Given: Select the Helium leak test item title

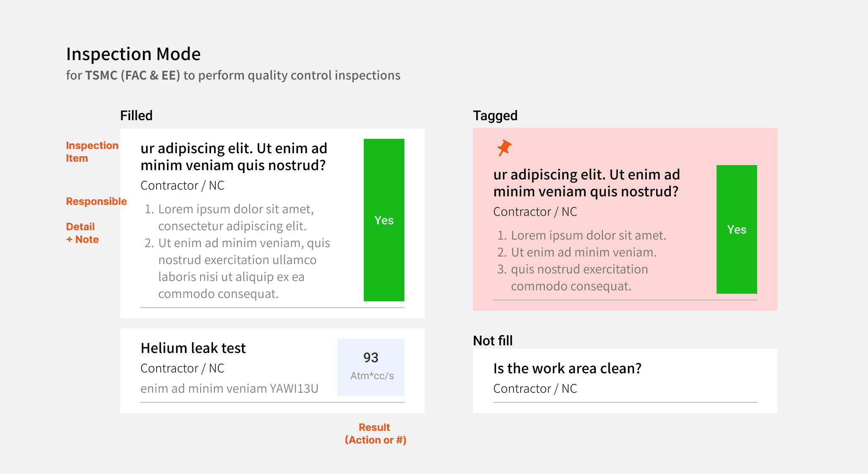Looking at the screenshot, I should (193, 348).
